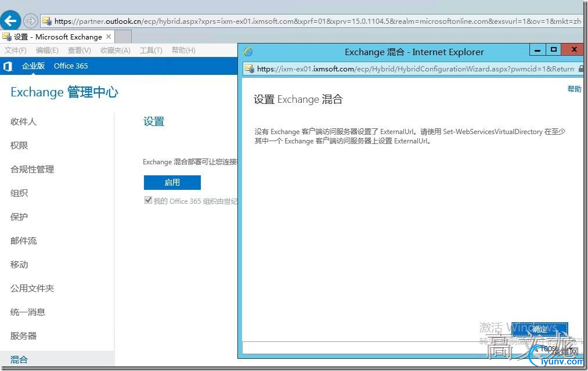Viewport: 588px width, 371px height.
Task: Open a new blank browser tab
Action: pyautogui.click(x=123, y=37)
